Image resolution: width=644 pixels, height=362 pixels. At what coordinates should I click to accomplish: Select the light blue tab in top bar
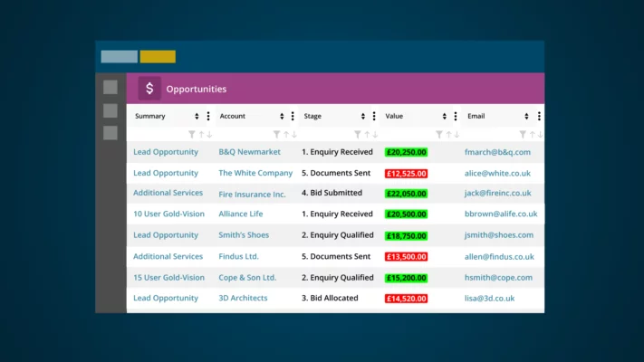coord(119,57)
